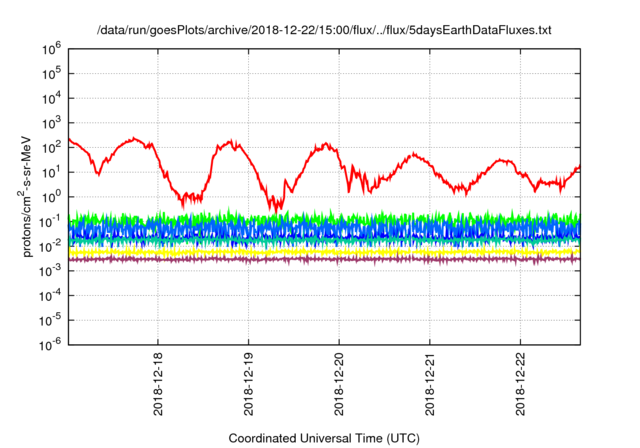Click the 10^-3 y-axis tick label
Viewport: 640px width, 448px height.
tap(51, 271)
